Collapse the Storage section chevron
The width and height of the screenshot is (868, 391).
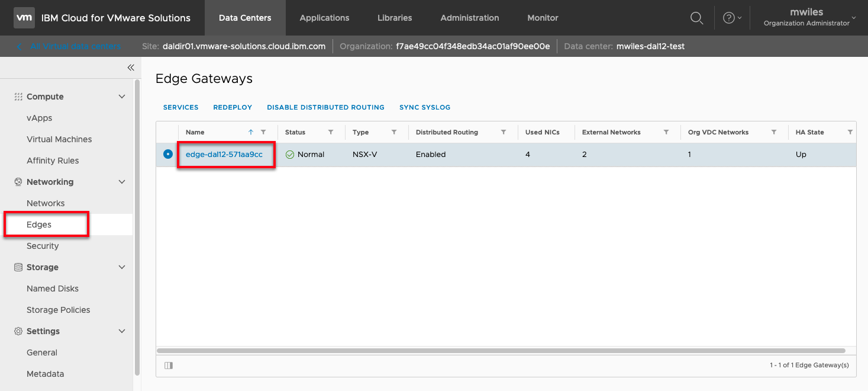(x=122, y=267)
